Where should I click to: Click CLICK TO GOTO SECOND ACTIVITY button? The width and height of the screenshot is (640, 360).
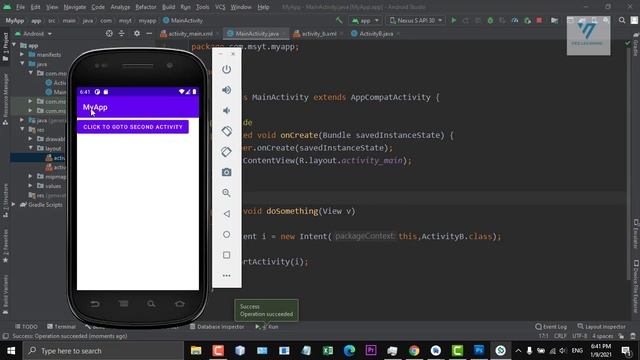[x=133, y=127]
